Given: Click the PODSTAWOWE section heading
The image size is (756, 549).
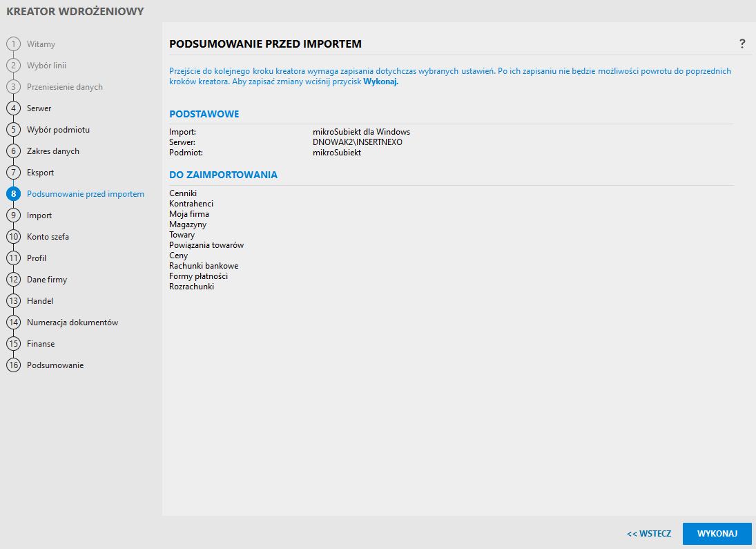Looking at the screenshot, I should point(204,114).
